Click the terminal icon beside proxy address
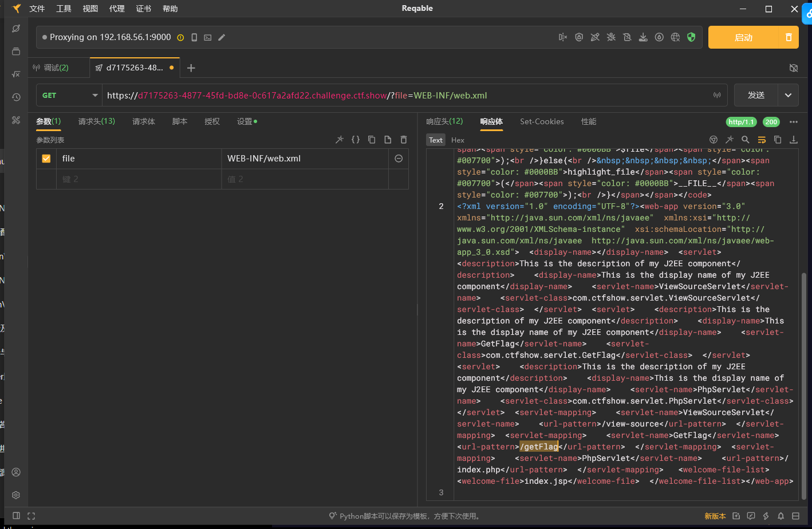Image resolution: width=812 pixels, height=529 pixels. coord(208,38)
